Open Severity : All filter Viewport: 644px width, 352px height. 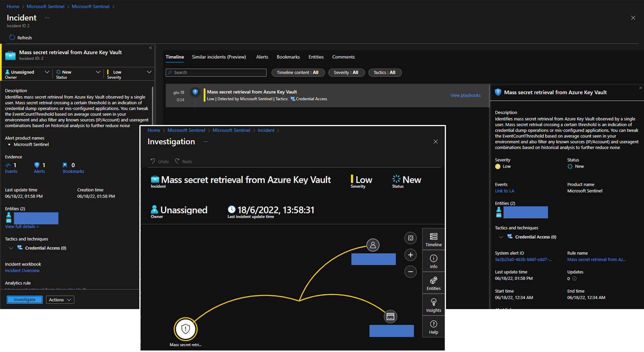pos(346,73)
